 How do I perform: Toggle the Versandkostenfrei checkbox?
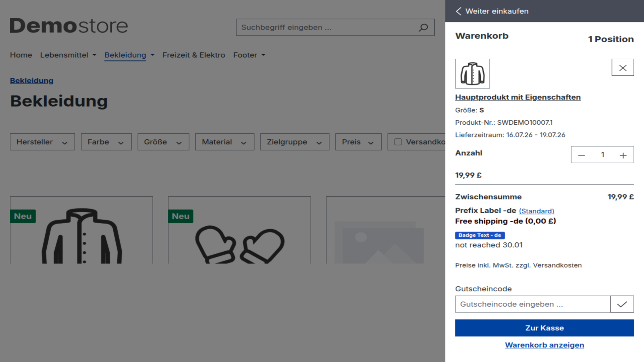(398, 142)
